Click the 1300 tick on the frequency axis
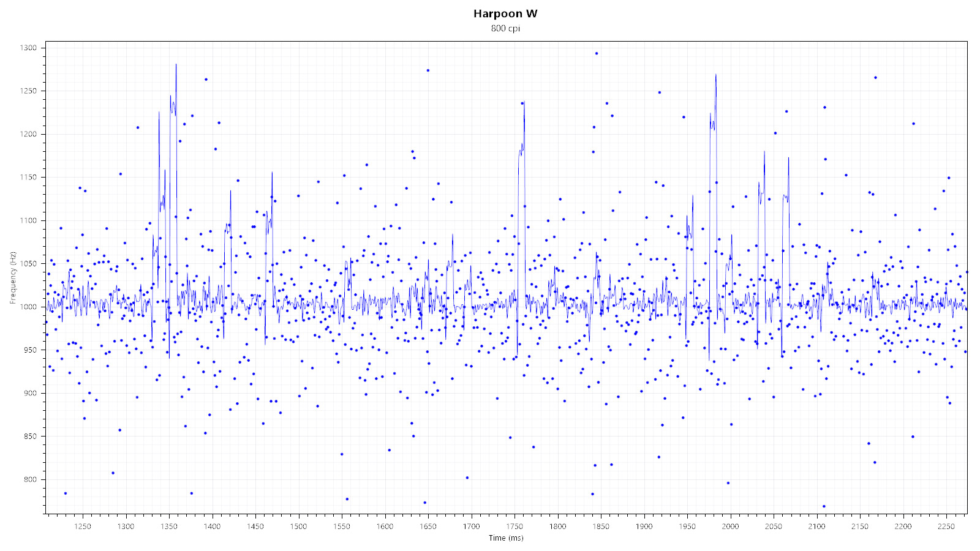The height and width of the screenshot is (551, 980). coord(28,48)
